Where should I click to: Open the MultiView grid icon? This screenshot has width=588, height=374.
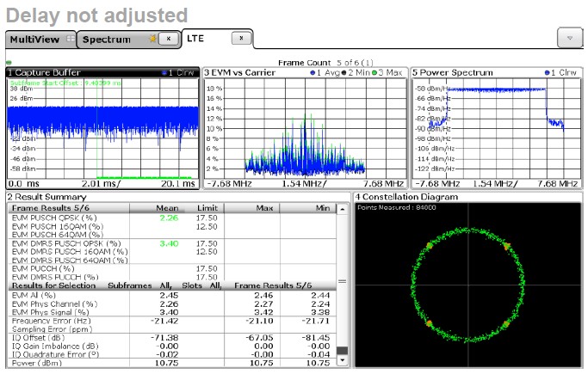tap(70, 40)
